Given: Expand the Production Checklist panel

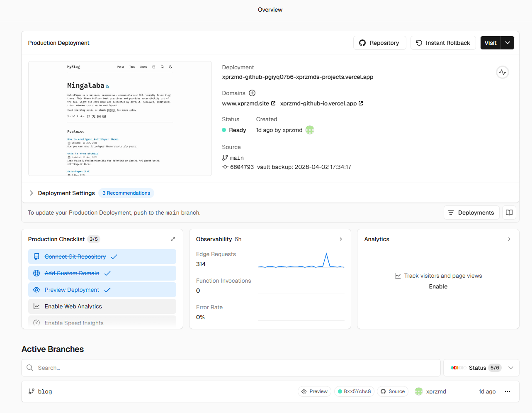Looking at the screenshot, I should (x=173, y=239).
